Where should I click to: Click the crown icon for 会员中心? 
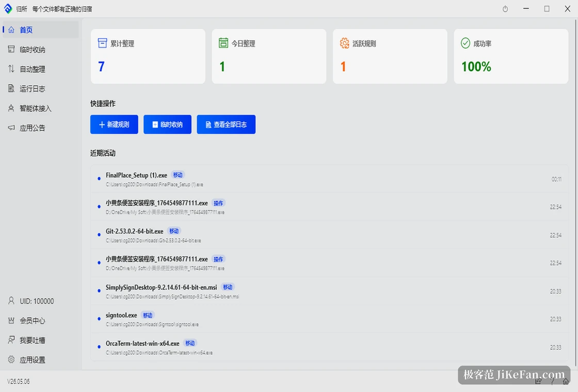tap(11, 320)
